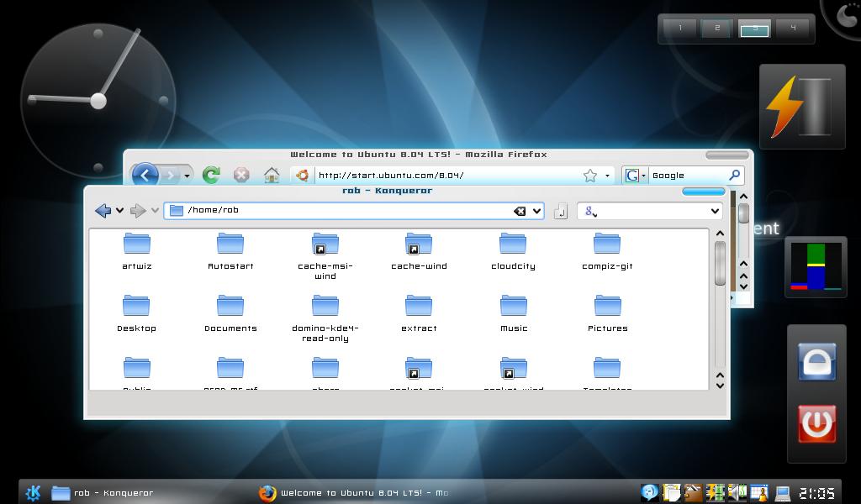Open Konqueror forward history dropdown
Screen dimensions: 861x504
[x=155, y=211]
